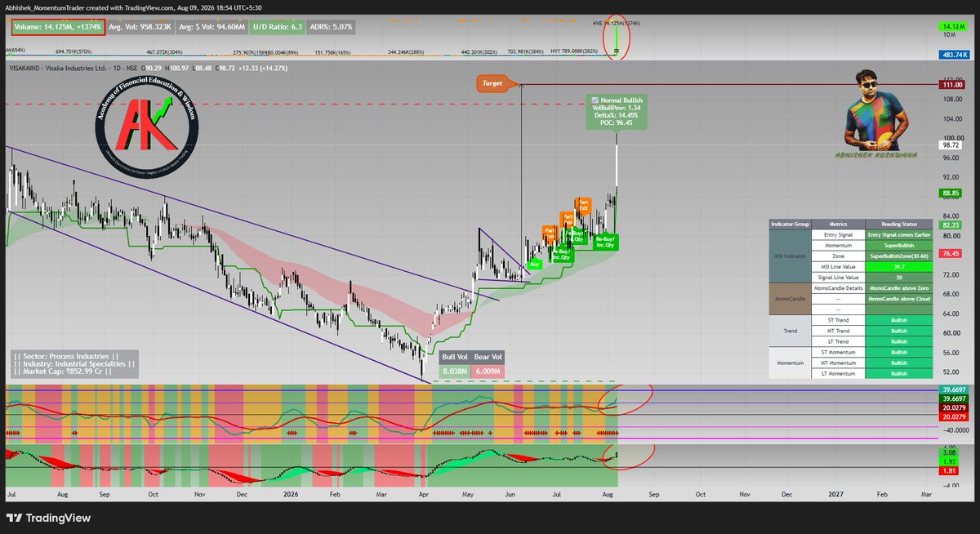This screenshot has height=534, width=980.
Task: Click the 6.009M bear volume value
Action: click(x=488, y=371)
